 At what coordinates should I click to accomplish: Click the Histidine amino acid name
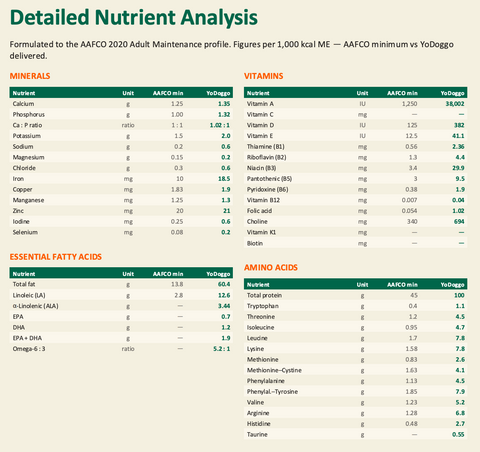pos(259,424)
